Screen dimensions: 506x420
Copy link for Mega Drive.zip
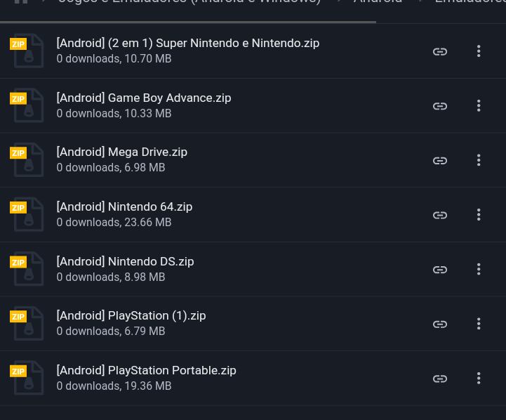point(440,160)
